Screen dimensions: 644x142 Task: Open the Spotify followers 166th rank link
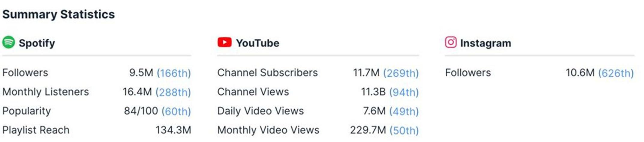pyautogui.click(x=174, y=73)
